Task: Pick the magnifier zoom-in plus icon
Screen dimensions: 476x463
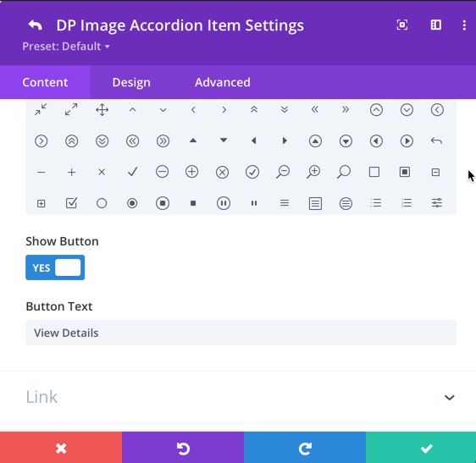Action: click(313, 172)
